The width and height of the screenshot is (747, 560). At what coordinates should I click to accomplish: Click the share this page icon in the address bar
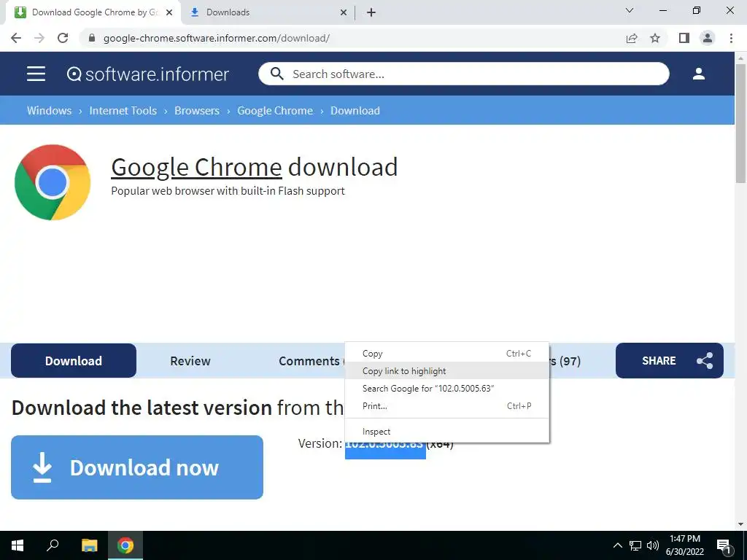632,38
